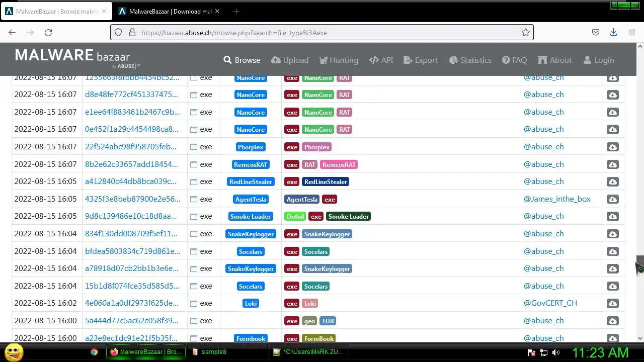Screen dimensions: 644x362
Task: Download sample bfdea5803834c719d861e
Action: tap(612, 251)
